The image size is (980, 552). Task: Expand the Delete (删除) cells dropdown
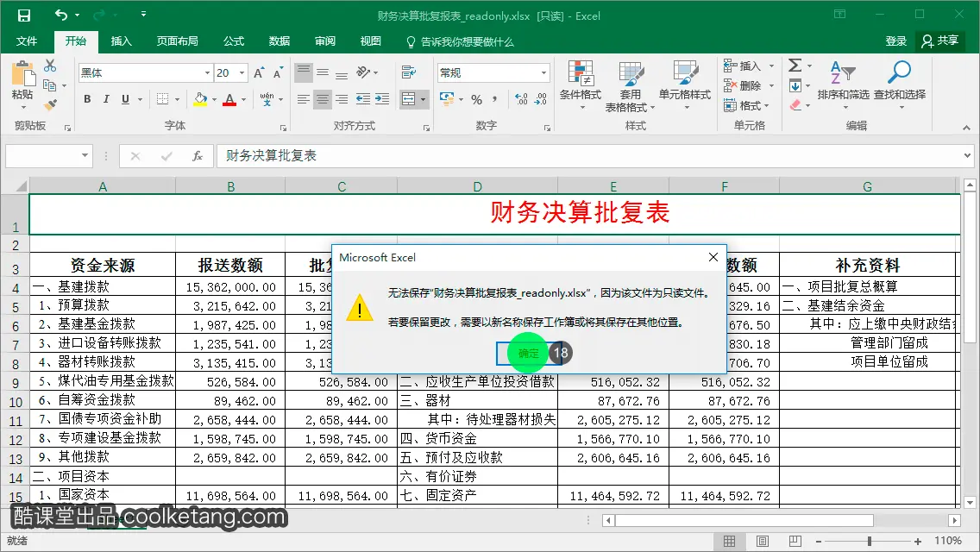(772, 85)
